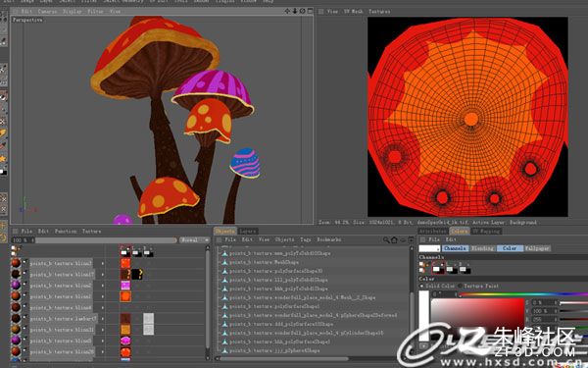Click panel grip icon in material manager menu

click(16, 232)
